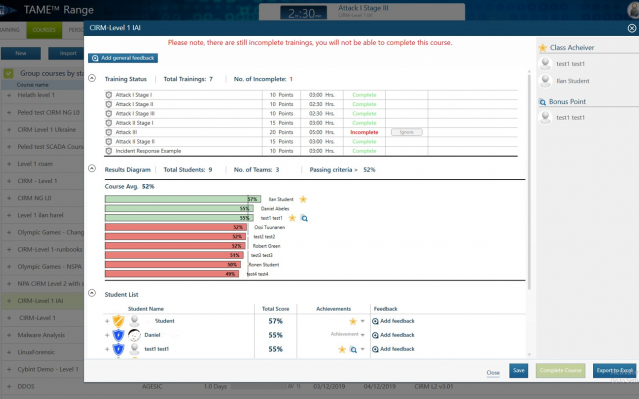Click avatar of test1 test1 under Bonus Point

click(x=545, y=117)
